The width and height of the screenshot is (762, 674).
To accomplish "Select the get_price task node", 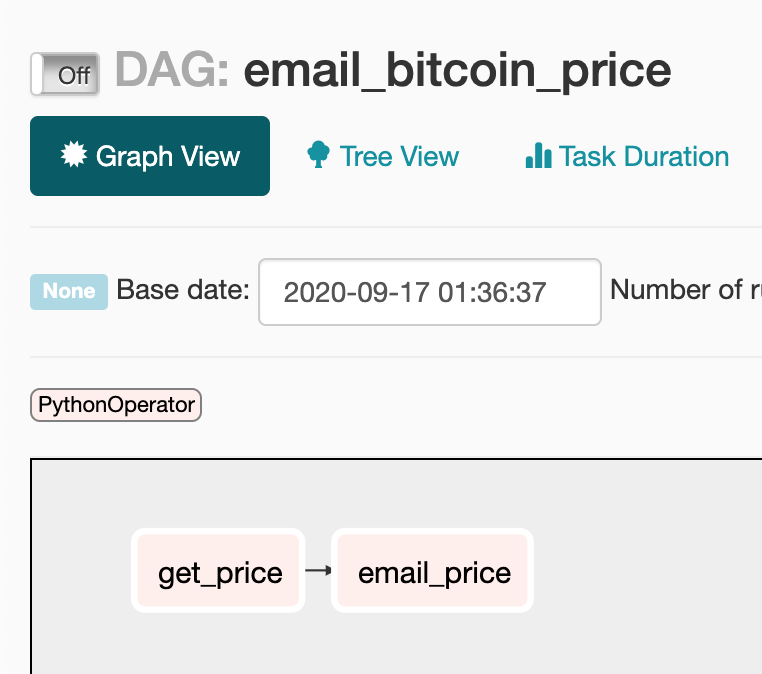I will [x=218, y=570].
